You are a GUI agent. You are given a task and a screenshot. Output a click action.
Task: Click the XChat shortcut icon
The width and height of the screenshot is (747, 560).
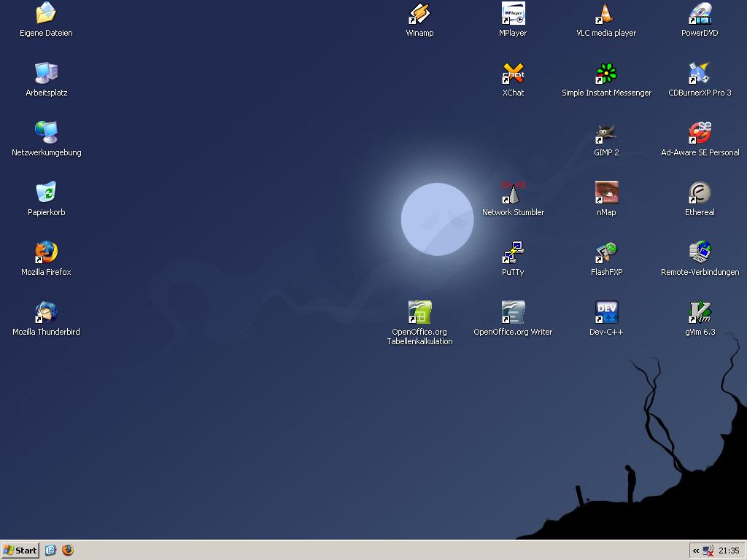point(513,73)
